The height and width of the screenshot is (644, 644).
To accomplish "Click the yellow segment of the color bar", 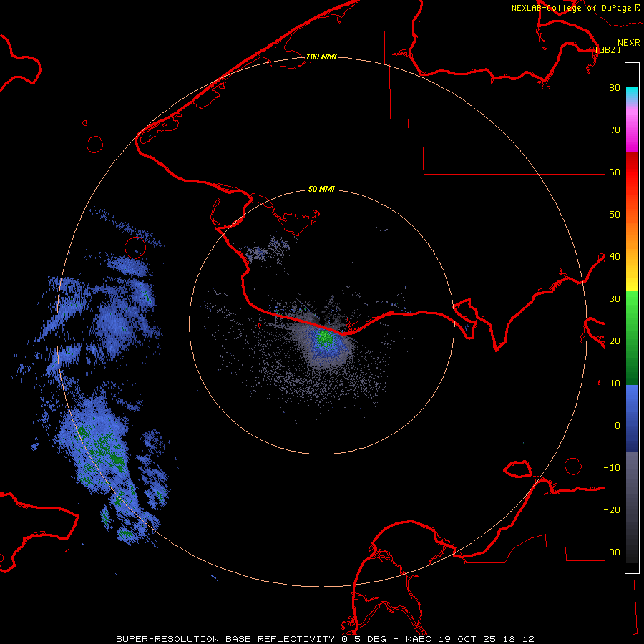I will click(x=632, y=283).
